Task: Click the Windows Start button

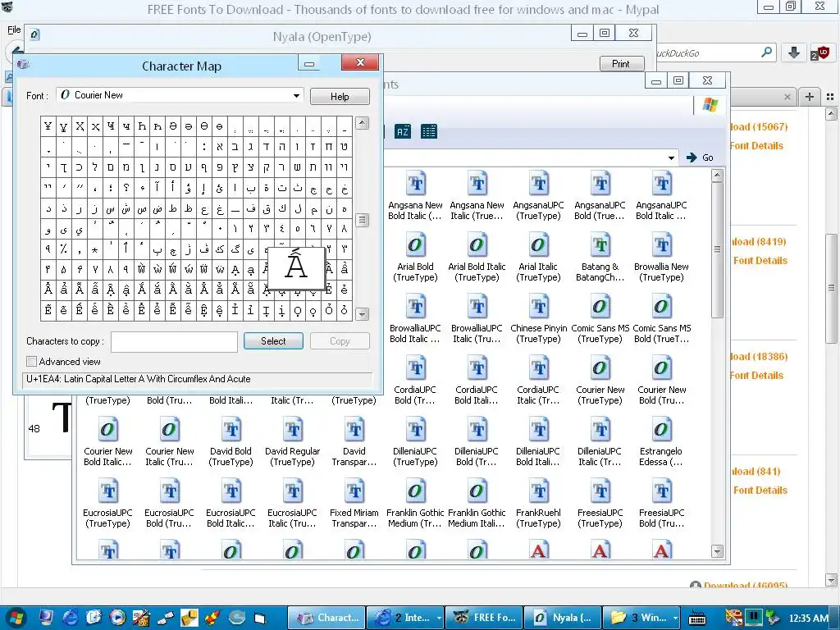Action: [16, 619]
